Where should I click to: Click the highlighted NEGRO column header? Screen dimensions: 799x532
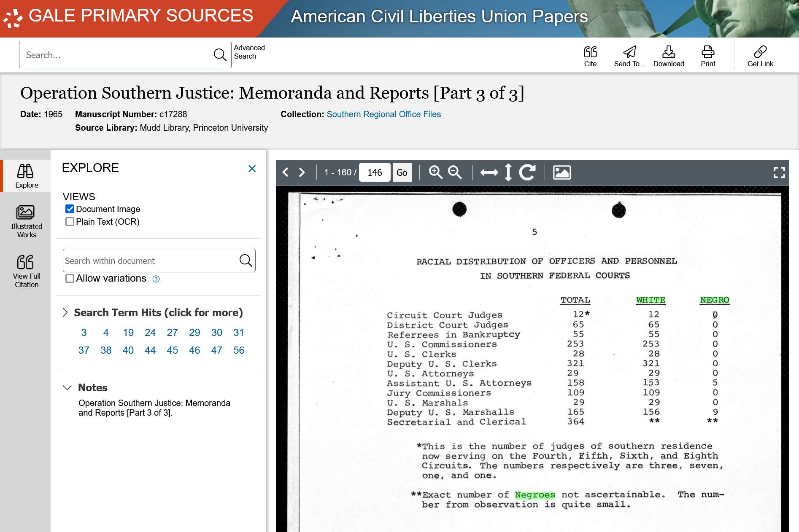(x=714, y=300)
